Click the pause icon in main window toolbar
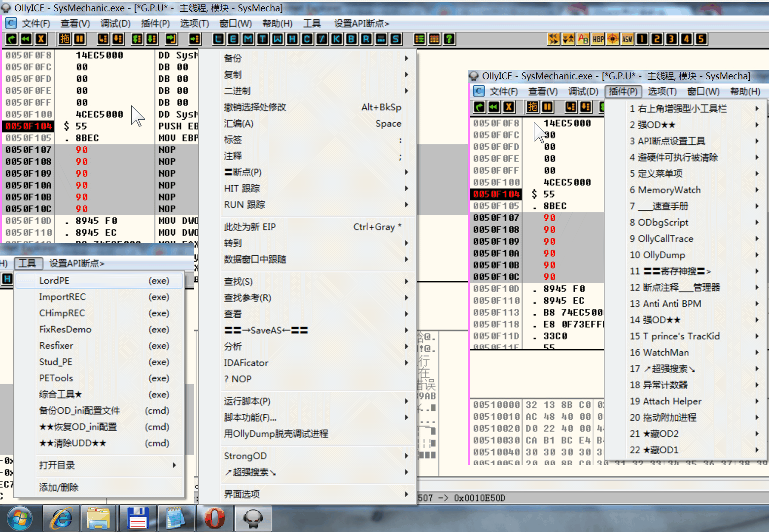This screenshot has width=769, height=532. [79, 39]
